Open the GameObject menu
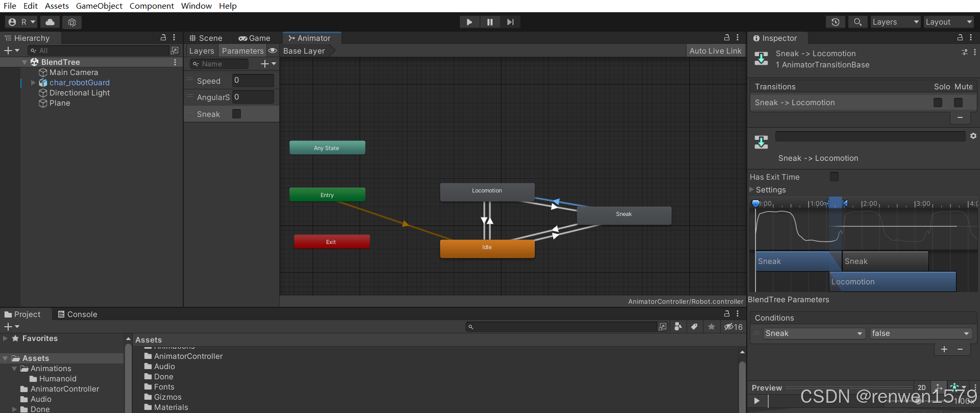980x413 pixels. [99, 6]
